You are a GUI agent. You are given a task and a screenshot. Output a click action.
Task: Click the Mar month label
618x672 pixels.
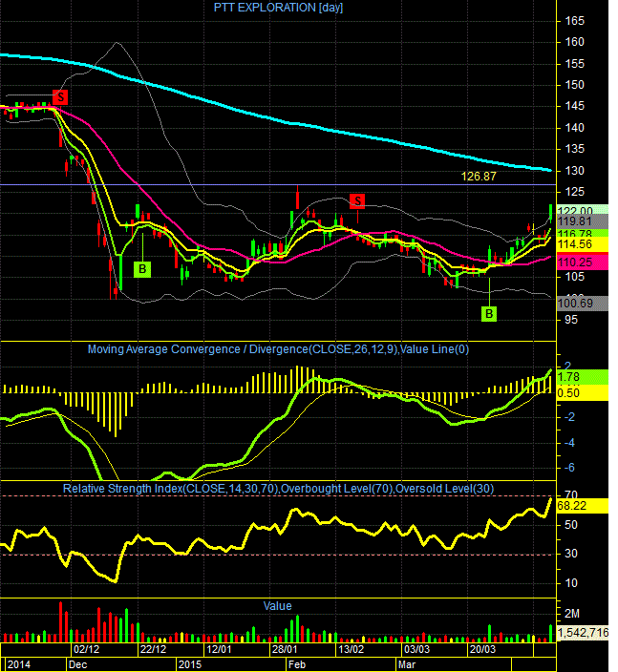coord(407,664)
